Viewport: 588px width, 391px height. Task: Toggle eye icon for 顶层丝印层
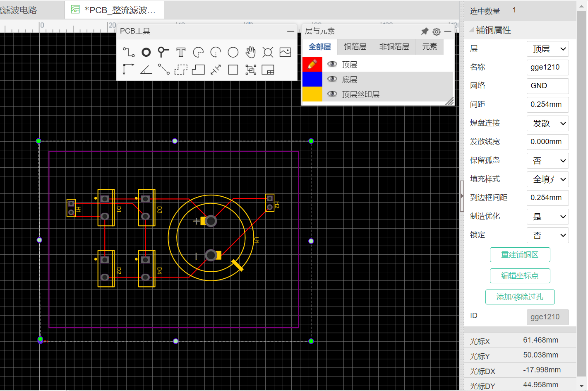pos(332,94)
